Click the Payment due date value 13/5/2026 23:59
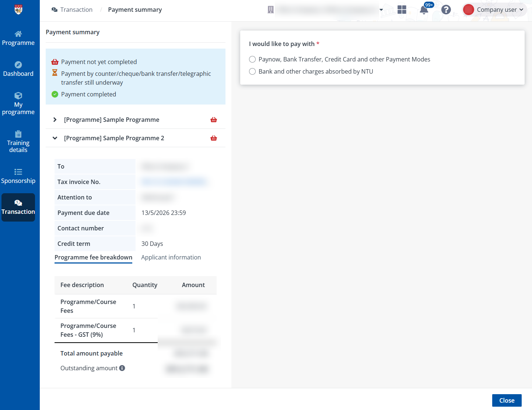This screenshot has width=532, height=410. [x=164, y=213]
